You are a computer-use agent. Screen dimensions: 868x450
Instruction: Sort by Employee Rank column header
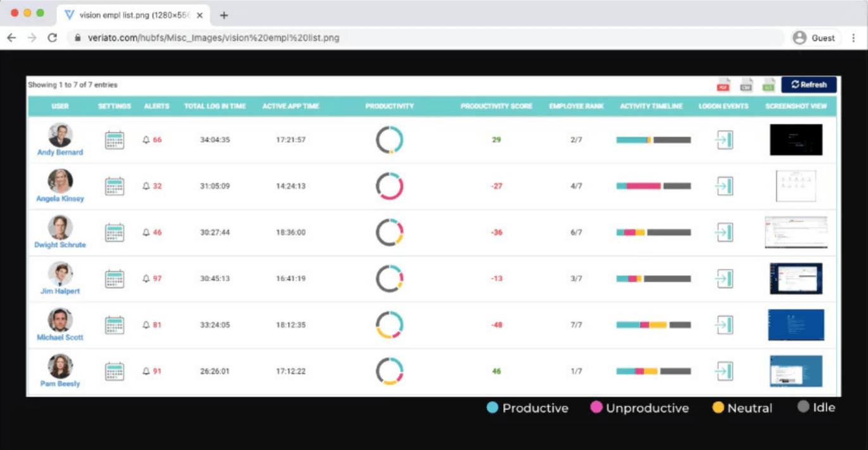(576, 106)
